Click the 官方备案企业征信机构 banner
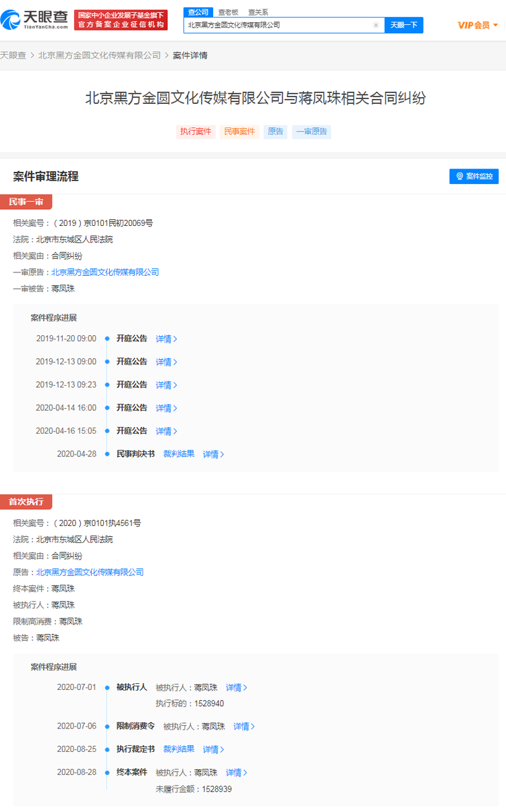 [x=121, y=20]
